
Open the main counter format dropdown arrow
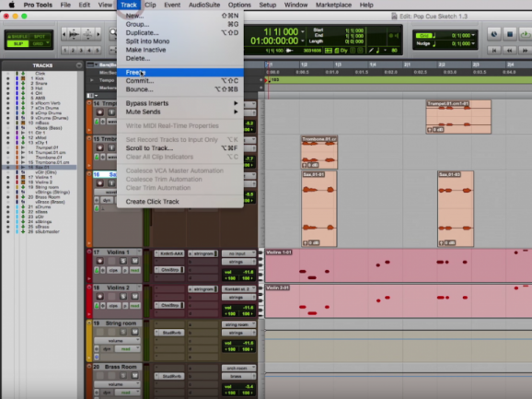303,32
